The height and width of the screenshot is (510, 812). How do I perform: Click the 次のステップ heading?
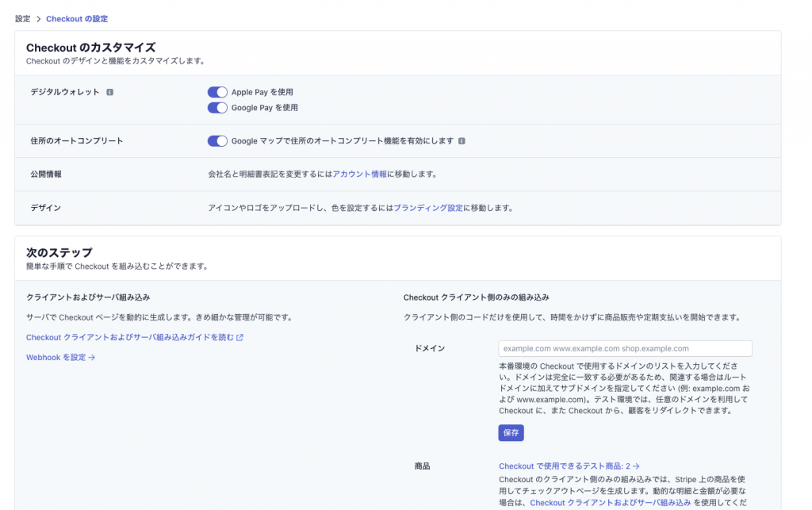[x=59, y=253]
